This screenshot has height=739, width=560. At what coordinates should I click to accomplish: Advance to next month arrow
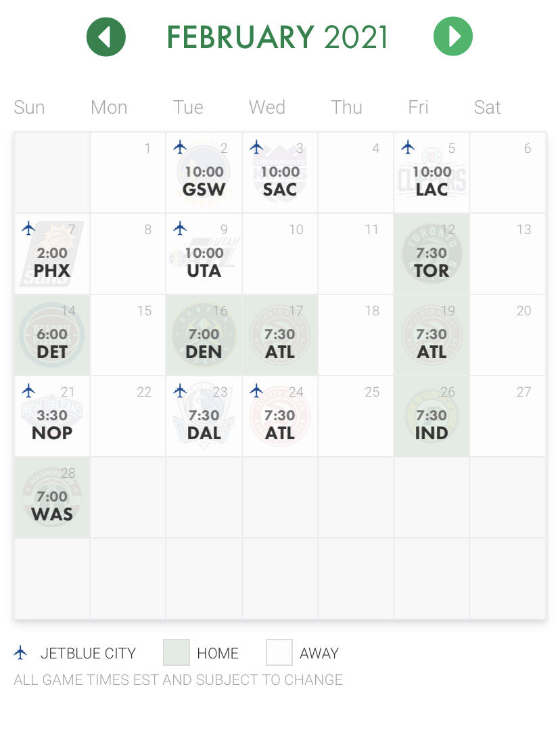[x=453, y=37]
